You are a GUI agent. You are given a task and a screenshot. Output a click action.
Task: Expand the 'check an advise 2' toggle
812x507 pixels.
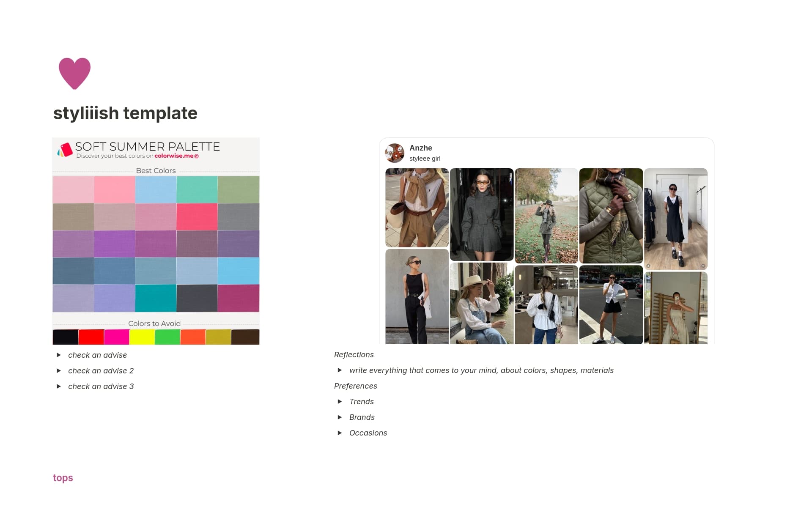tap(59, 371)
